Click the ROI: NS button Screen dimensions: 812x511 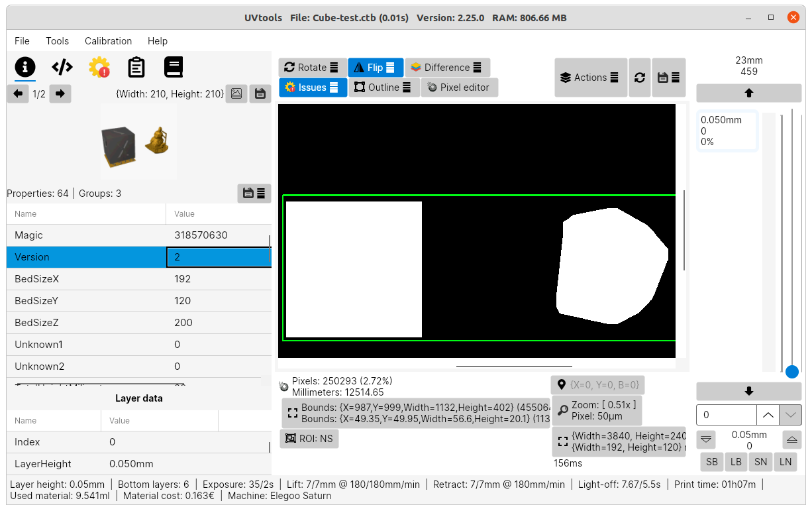tap(309, 439)
